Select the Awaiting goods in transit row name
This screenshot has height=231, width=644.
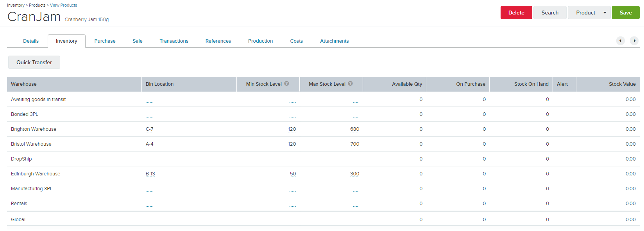[x=38, y=99]
